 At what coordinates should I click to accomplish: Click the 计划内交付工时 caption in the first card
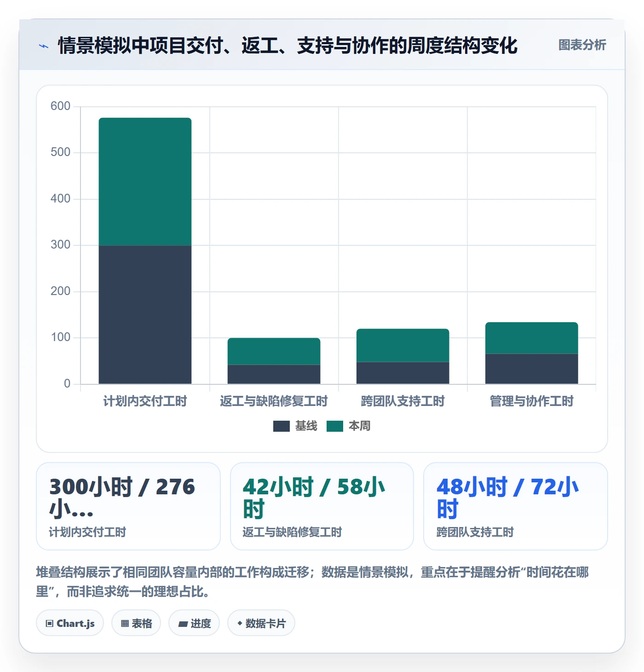87,533
